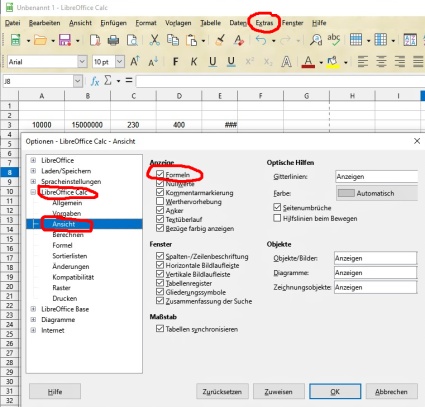This screenshot has width=425, height=407.
Task: Expand the LibreOffice Base tree node
Action: coord(33,309)
